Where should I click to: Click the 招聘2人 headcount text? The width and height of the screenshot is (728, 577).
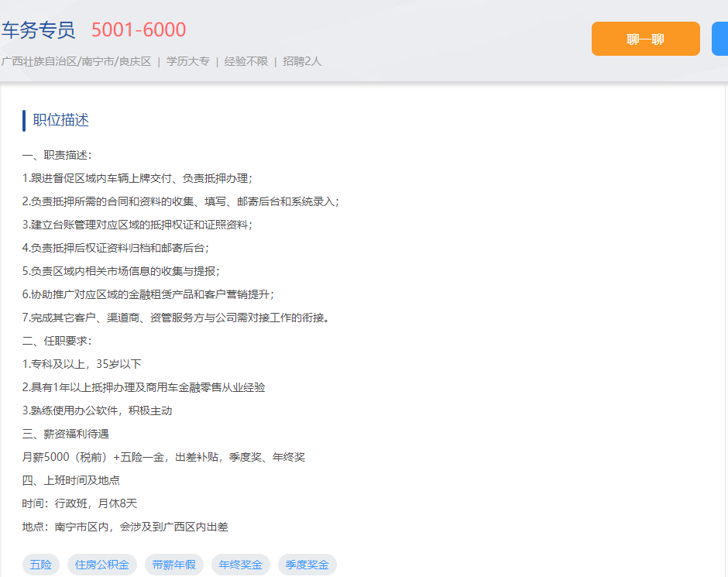click(302, 61)
